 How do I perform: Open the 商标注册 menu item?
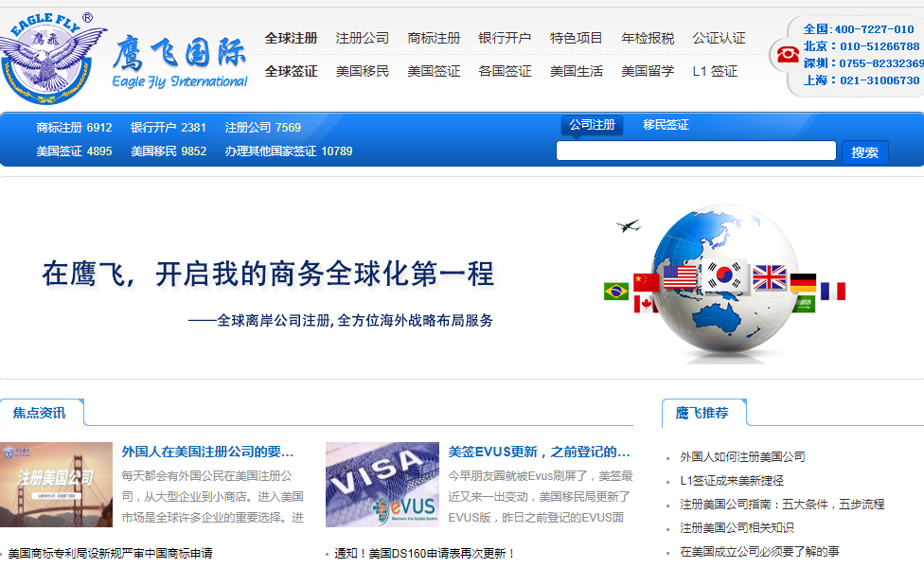434,39
